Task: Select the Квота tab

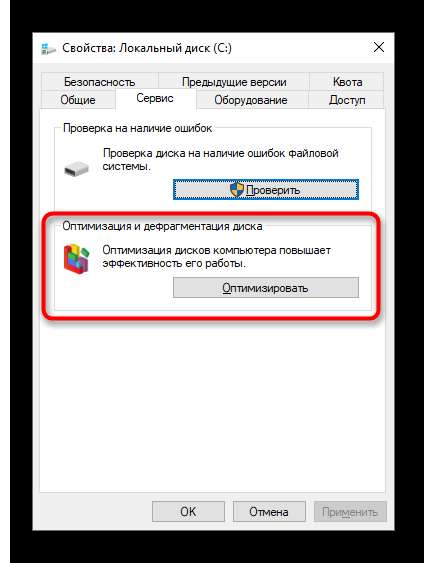Action: pos(347,82)
